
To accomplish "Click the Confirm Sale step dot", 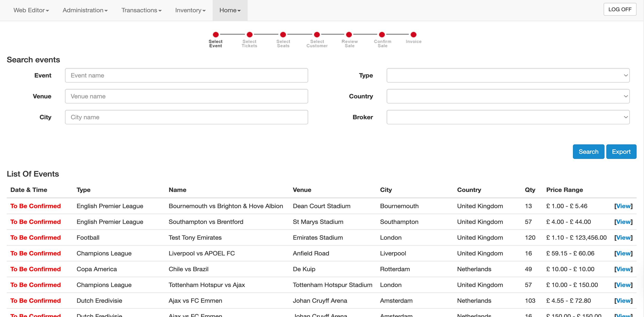I will [382, 34].
